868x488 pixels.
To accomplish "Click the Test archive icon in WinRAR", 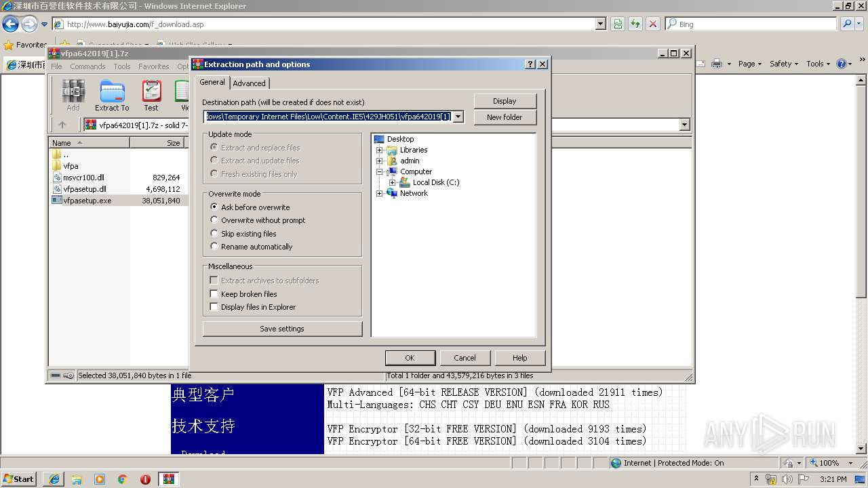I will (151, 96).
